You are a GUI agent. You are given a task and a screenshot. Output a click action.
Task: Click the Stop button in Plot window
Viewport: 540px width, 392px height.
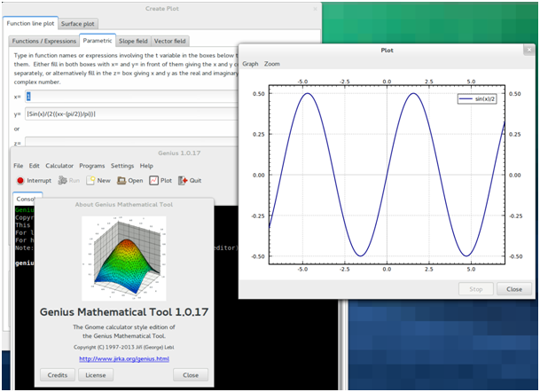click(476, 289)
